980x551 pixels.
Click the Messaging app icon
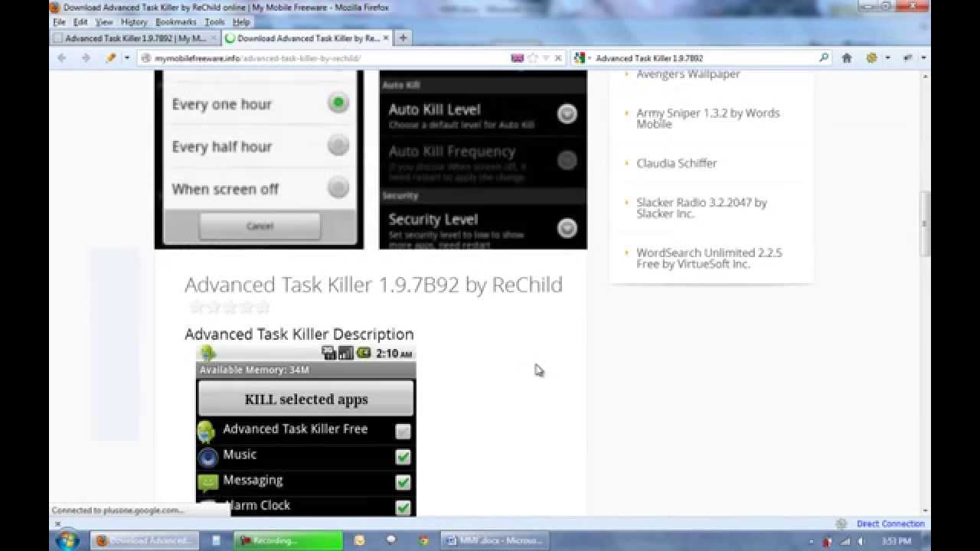207,482
